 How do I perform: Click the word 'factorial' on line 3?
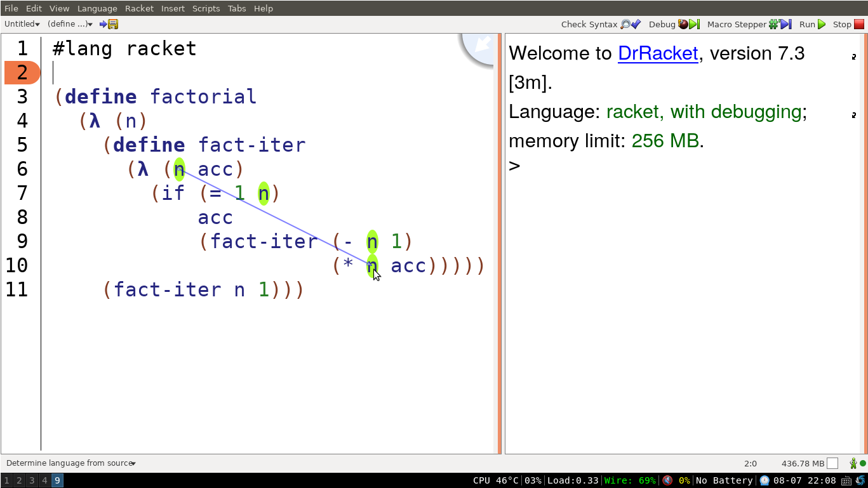coord(203,97)
